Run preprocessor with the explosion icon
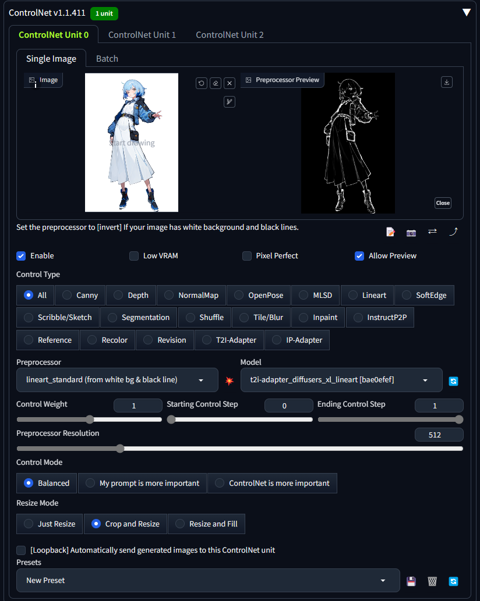Viewport: 480px width, 601px height. (229, 381)
